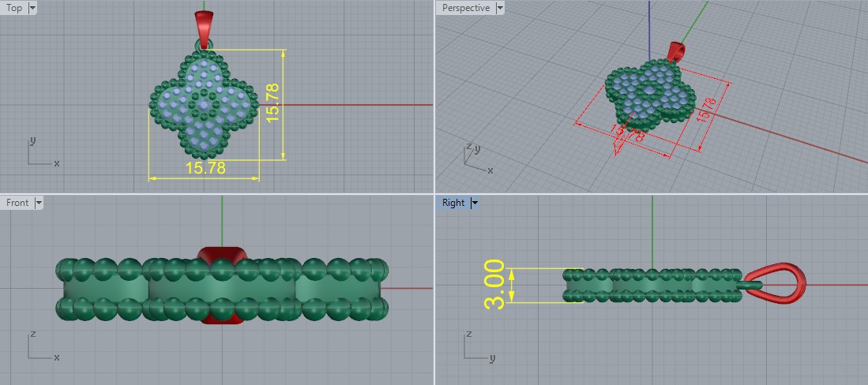868x385 pixels.
Task: Click the Right viewport axis icon
Action: (479, 346)
